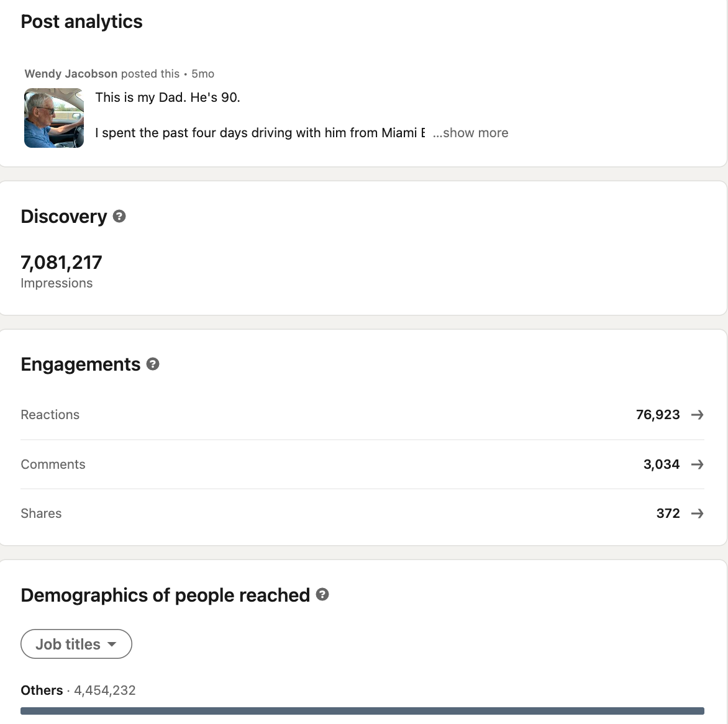
Task: Select the Shares row label
Action: point(41,514)
